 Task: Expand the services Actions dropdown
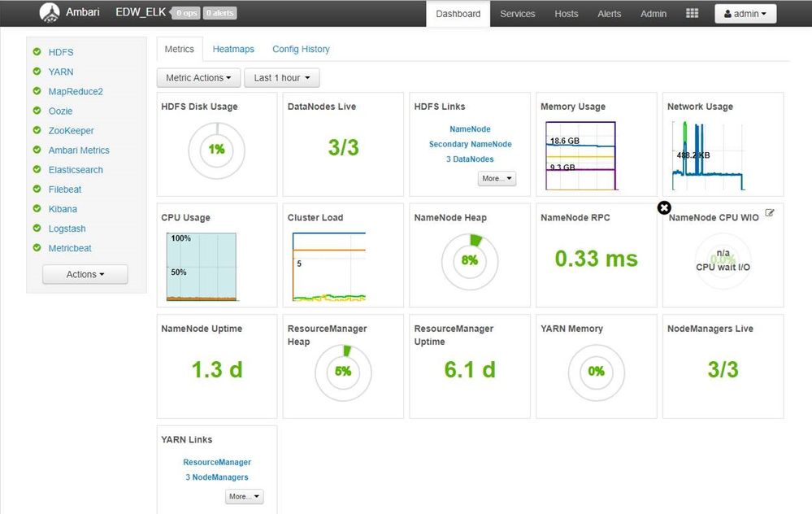[85, 274]
